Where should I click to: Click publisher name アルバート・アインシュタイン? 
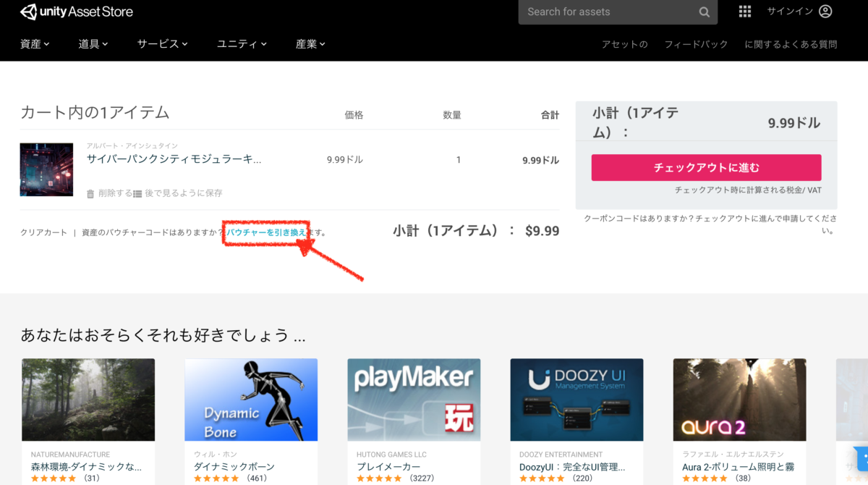[x=132, y=146]
